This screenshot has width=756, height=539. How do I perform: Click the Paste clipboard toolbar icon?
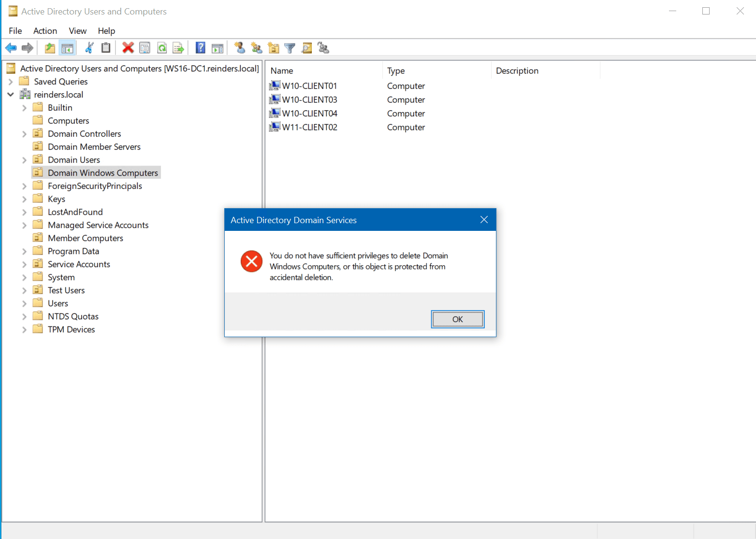click(106, 48)
